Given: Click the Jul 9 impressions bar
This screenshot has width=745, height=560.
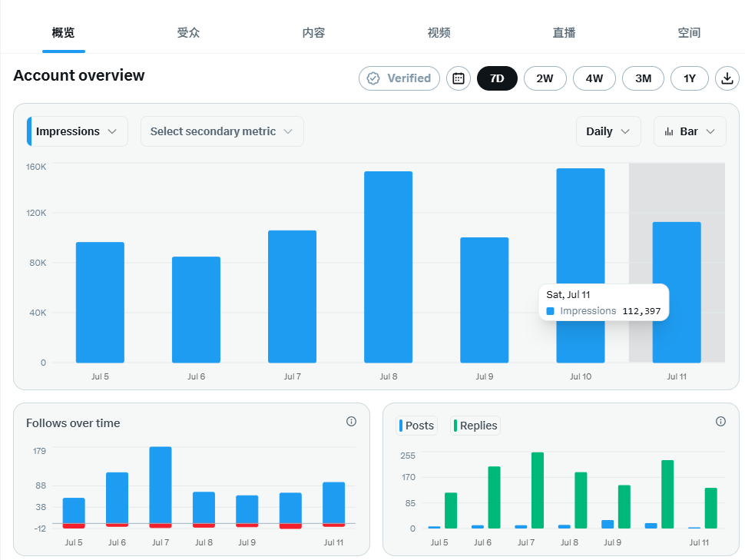Looking at the screenshot, I should point(484,300).
